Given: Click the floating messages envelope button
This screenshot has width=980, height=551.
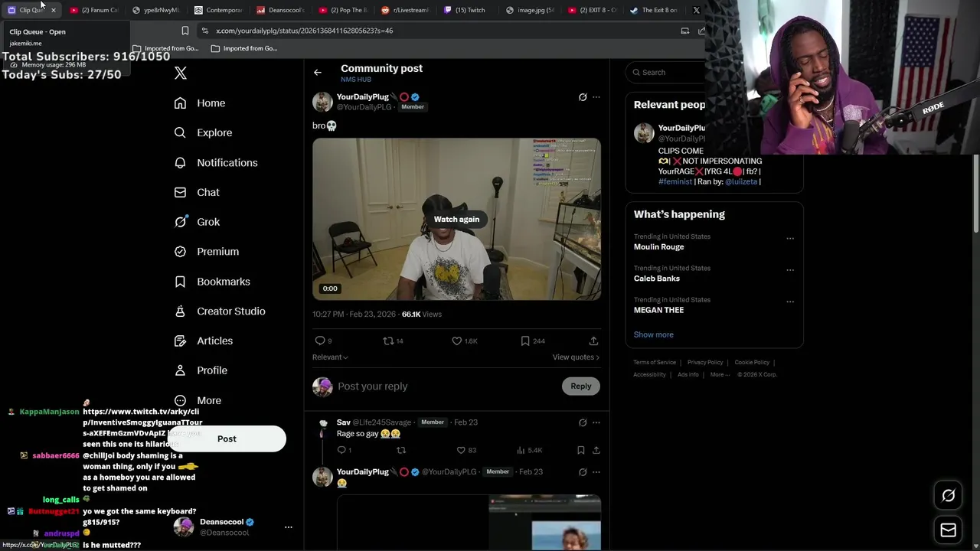Looking at the screenshot, I should click(948, 530).
